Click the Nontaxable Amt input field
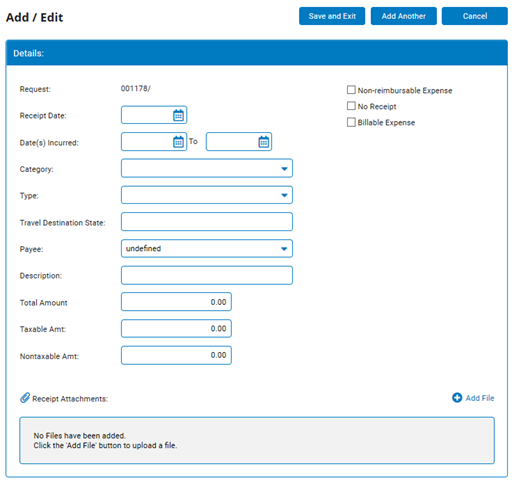Screen dimensions: 512x485 click(x=176, y=355)
